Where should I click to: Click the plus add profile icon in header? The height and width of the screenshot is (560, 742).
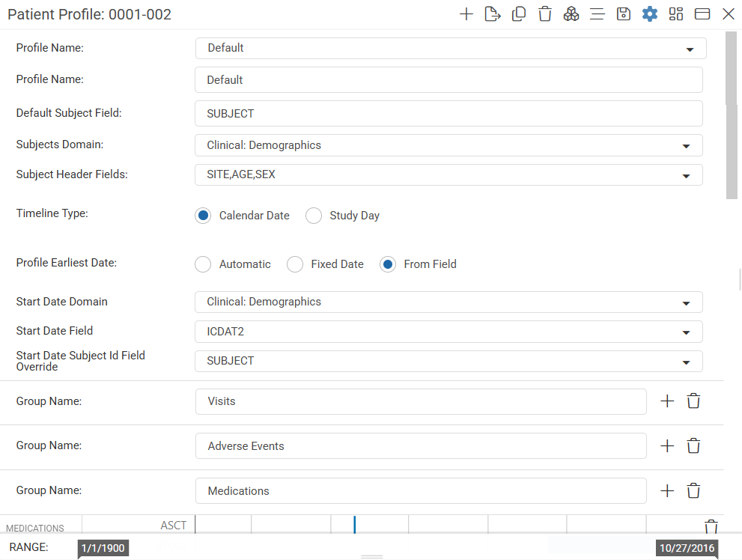(x=466, y=14)
